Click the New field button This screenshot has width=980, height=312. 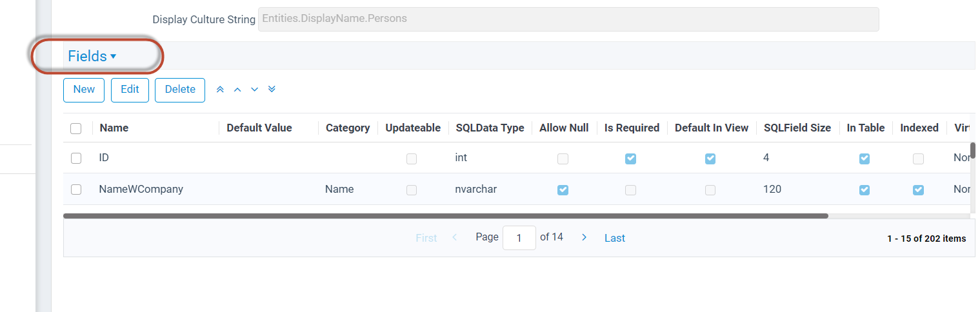coord(84,90)
